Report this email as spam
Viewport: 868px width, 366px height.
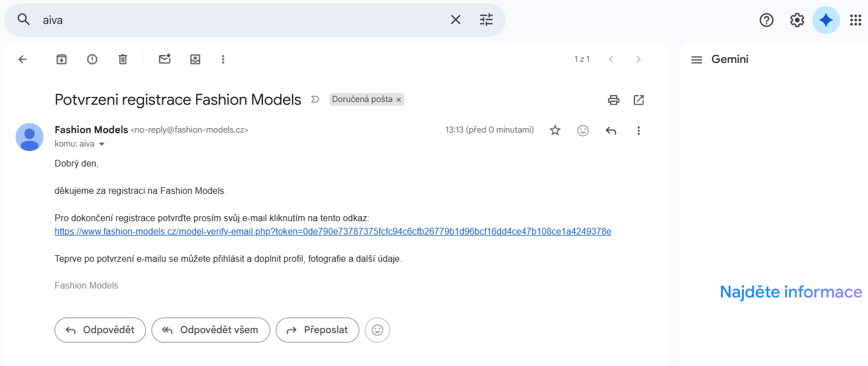point(92,59)
